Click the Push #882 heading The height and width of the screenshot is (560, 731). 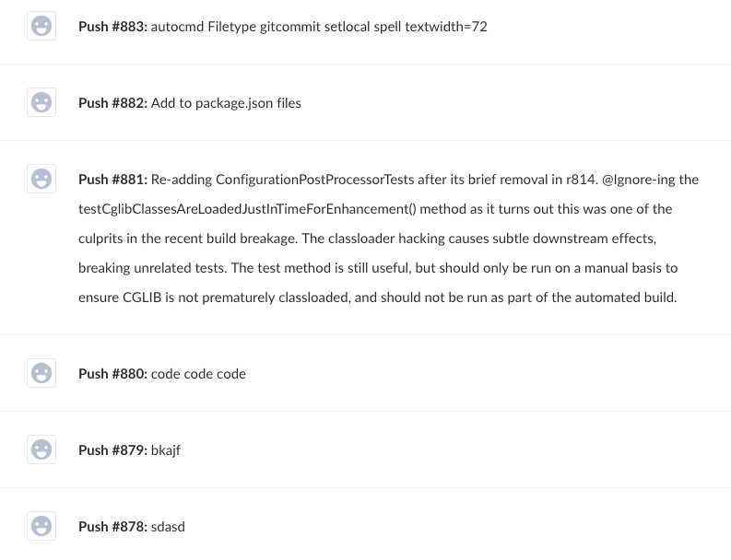pos(112,103)
